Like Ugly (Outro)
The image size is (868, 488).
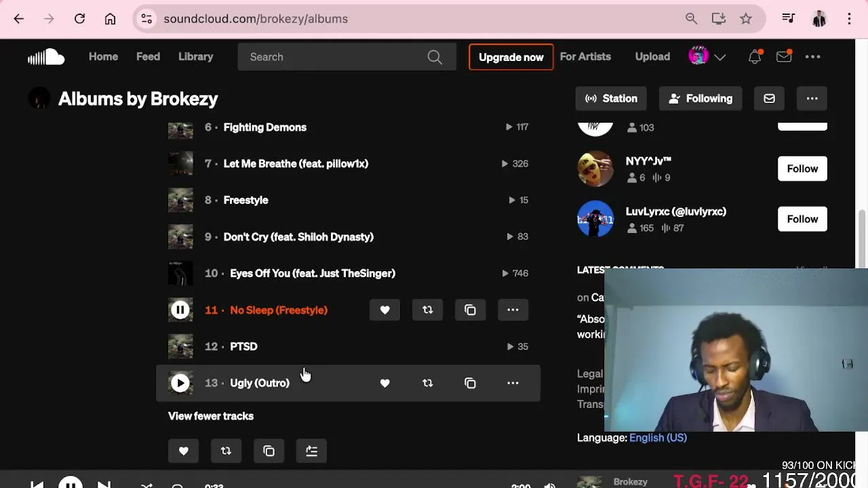tap(384, 383)
